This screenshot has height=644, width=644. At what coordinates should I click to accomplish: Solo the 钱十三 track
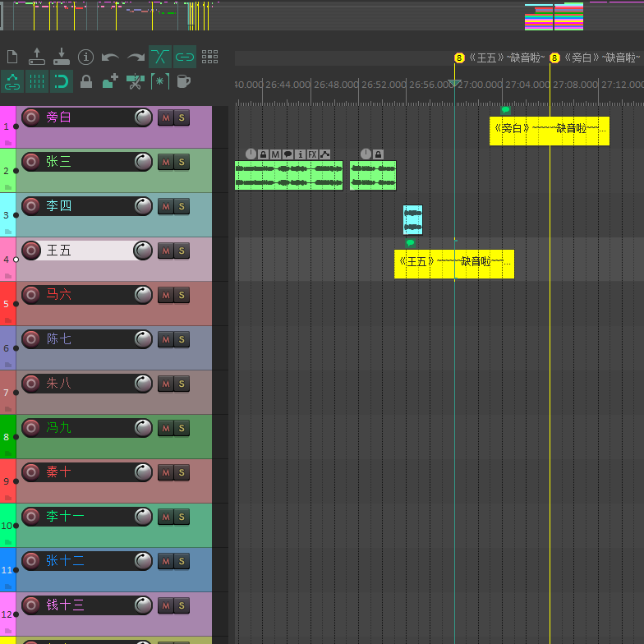pyautogui.click(x=182, y=606)
